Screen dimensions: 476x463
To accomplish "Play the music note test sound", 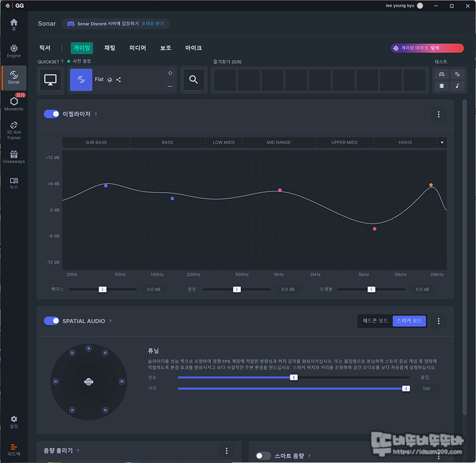I will click(x=457, y=86).
